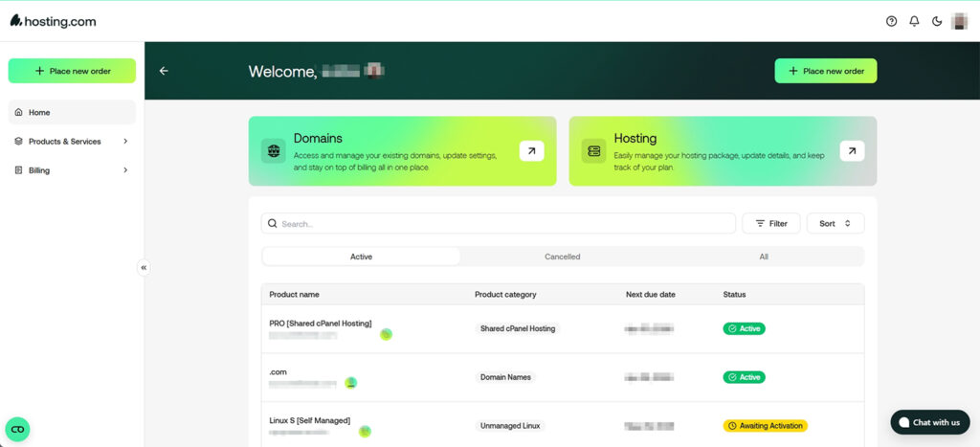Click icon beside PRO Shared cPanel Hosting domain
This screenshot has height=447, width=980.
(387, 334)
